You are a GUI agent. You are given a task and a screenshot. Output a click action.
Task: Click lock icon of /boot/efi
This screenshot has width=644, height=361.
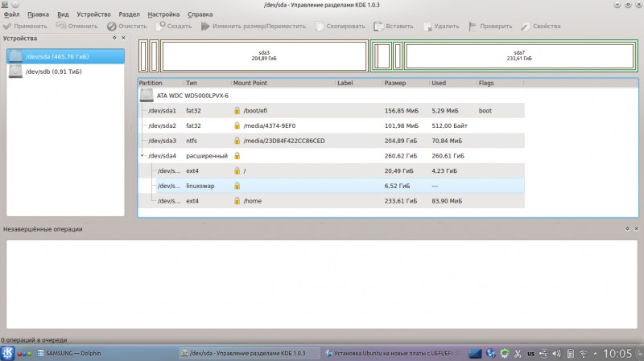(x=237, y=111)
